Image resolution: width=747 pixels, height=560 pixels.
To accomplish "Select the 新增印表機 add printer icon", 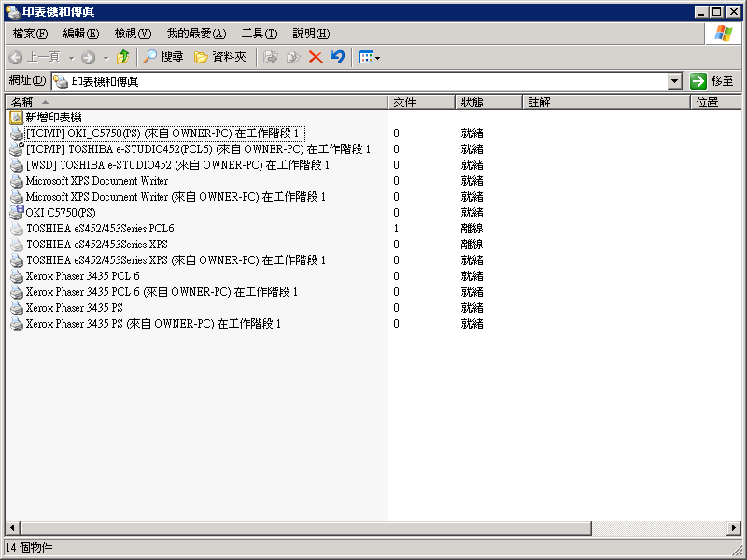I will [x=16, y=118].
